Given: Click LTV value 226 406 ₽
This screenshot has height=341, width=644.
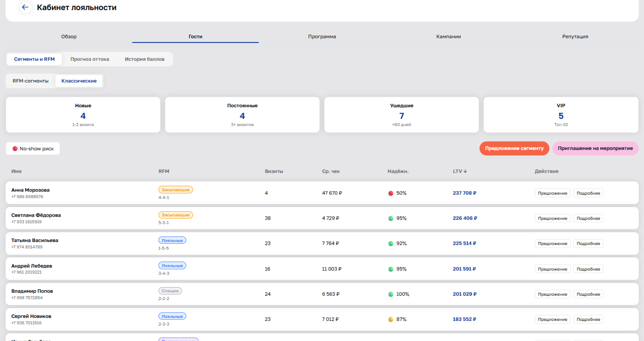Looking at the screenshot, I should pos(465,218).
